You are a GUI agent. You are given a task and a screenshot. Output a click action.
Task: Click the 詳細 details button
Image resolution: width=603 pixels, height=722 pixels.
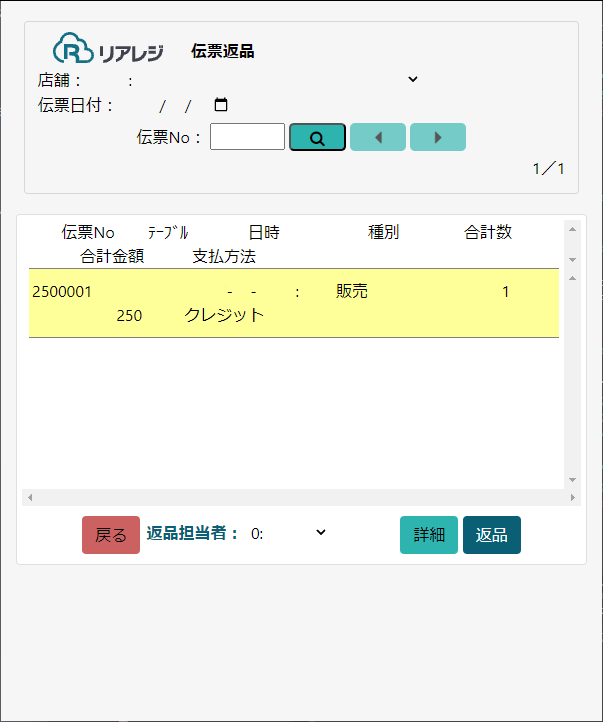pos(429,535)
